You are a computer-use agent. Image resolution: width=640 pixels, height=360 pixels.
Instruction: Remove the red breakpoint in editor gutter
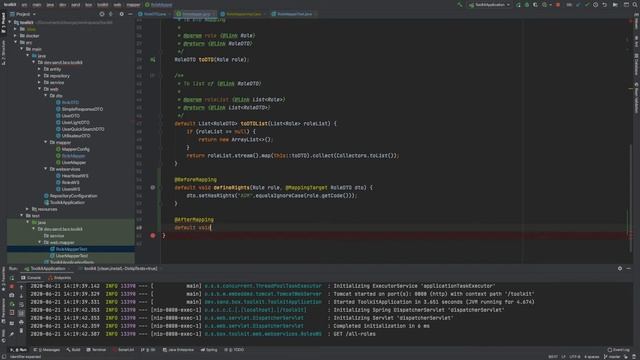point(153,236)
